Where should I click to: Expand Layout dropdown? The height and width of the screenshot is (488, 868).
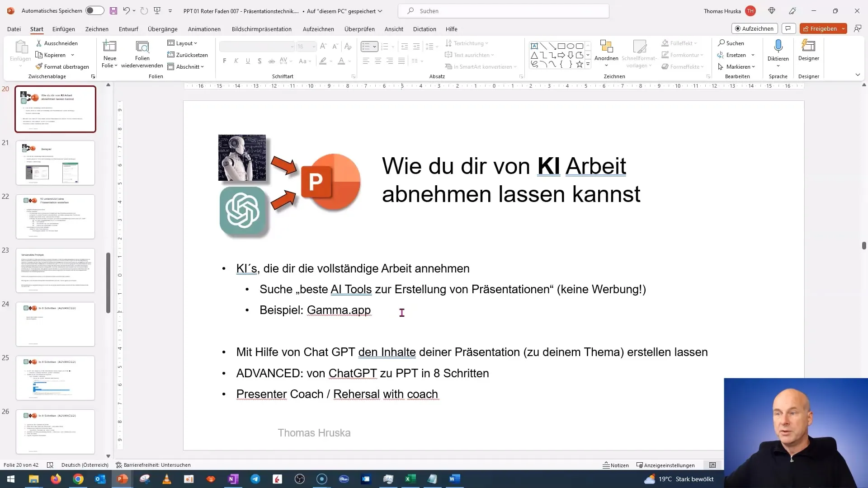point(183,43)
